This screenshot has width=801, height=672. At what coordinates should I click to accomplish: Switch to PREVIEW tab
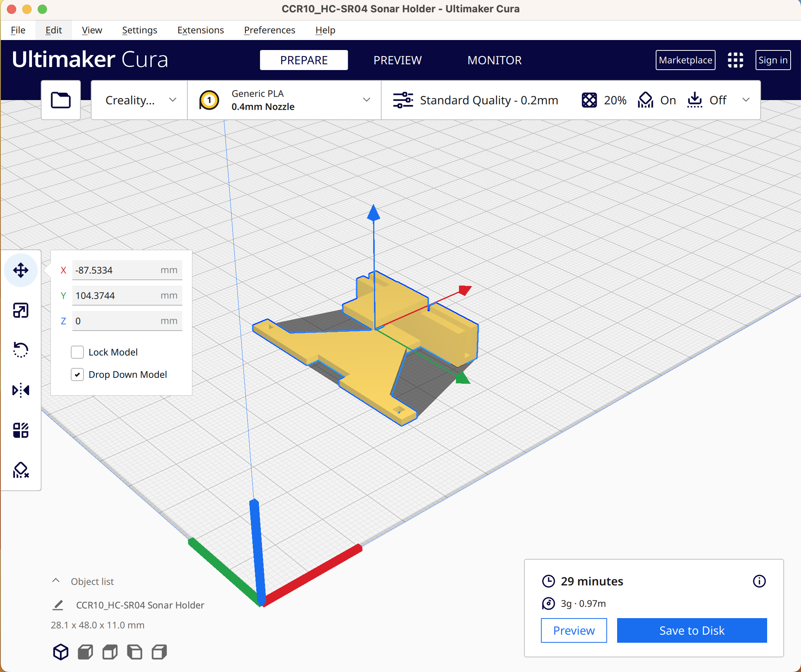(398, 60)
